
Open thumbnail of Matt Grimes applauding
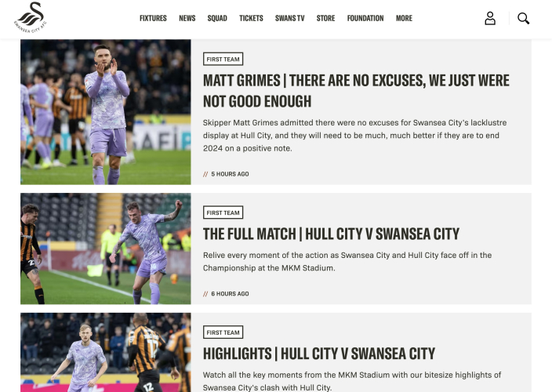point(106,112)
